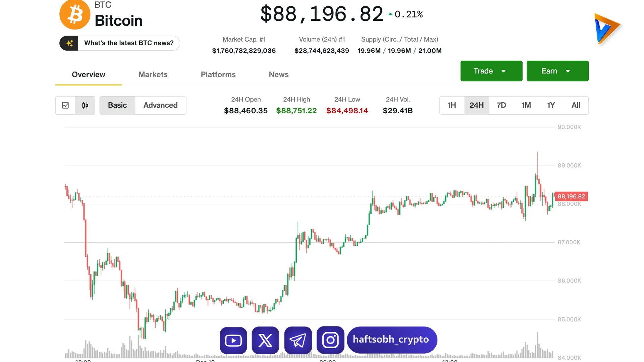Click the haftsobh_crypto link

click(x=391, y=340)
